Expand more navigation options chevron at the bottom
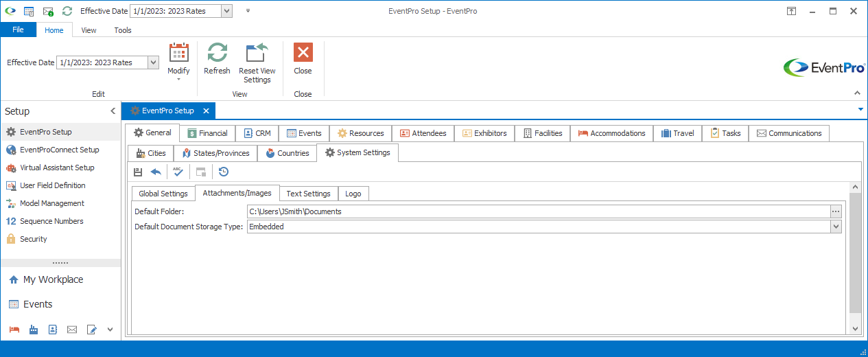The width and height of the screenshot is (868, 357). [x=110, y=330]
